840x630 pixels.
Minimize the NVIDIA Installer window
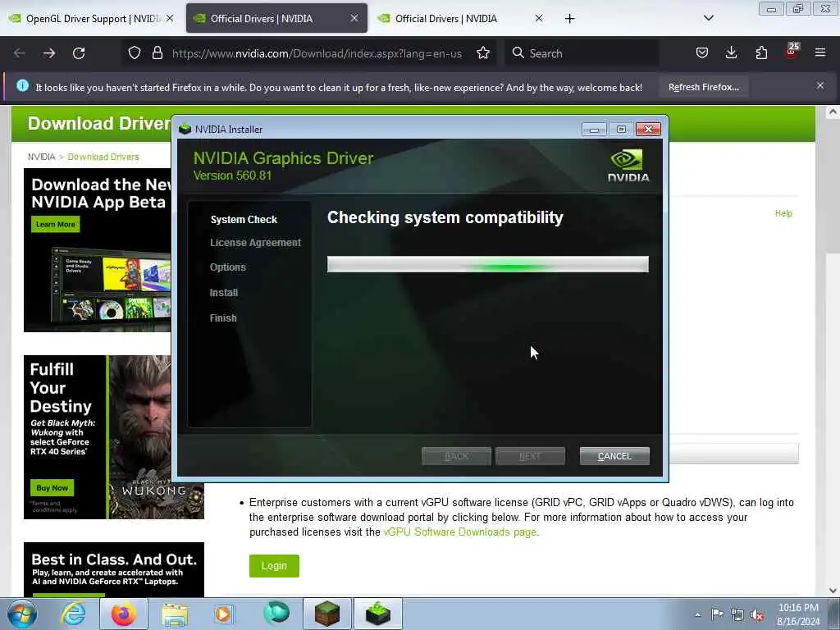pos(594,130)
